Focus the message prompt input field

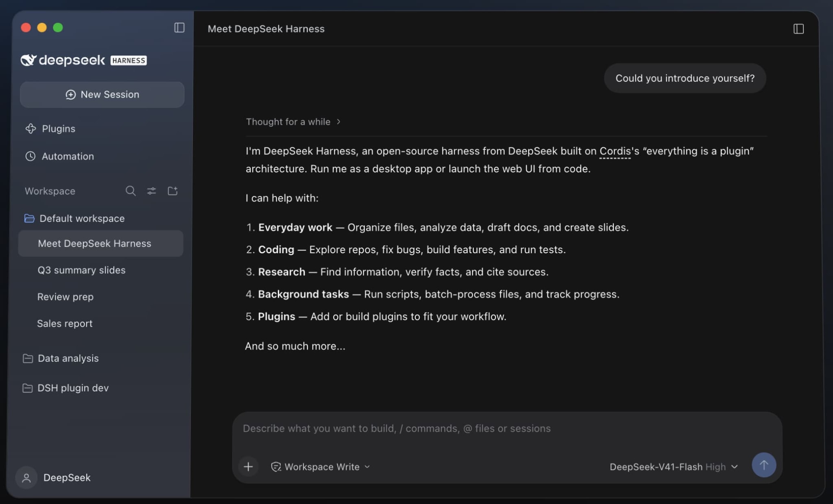point(507,428)
